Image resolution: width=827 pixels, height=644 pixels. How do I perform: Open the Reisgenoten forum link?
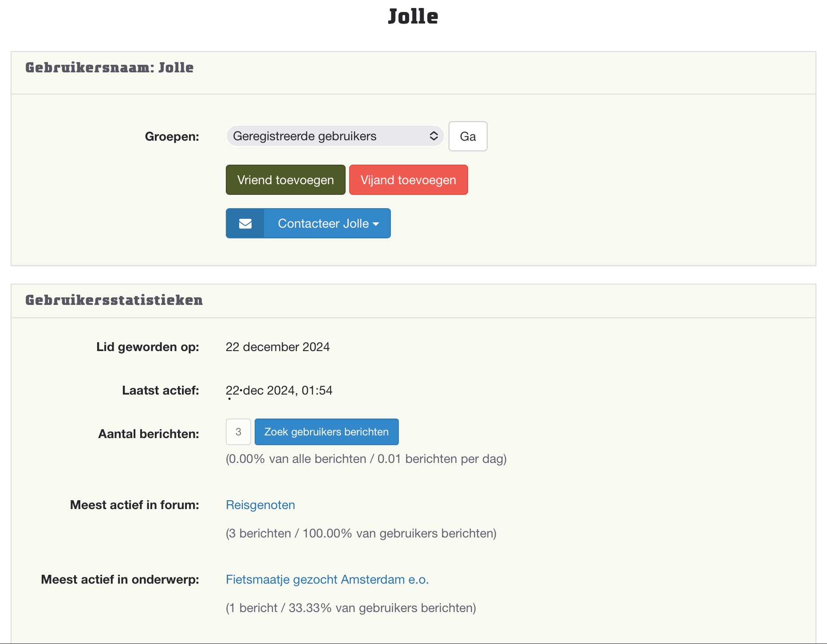pyautogui.click(x=260, y=505)
